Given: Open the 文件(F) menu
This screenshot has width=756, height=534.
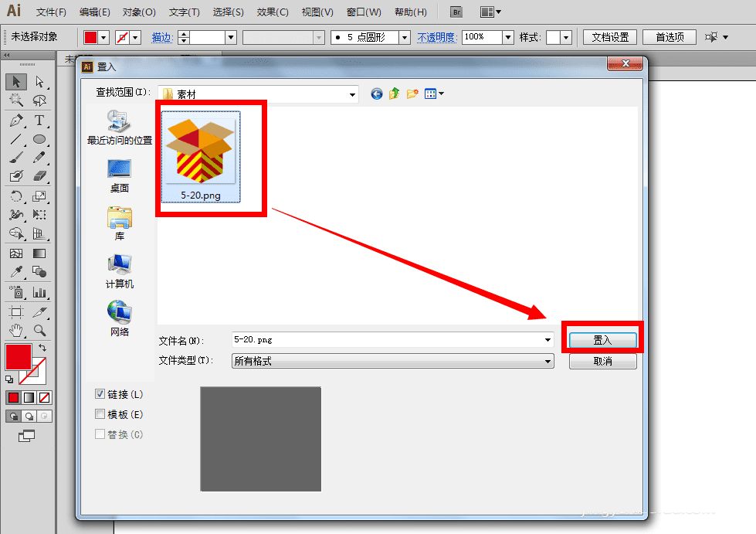Looking at the screenshot, I should (51, 12).
